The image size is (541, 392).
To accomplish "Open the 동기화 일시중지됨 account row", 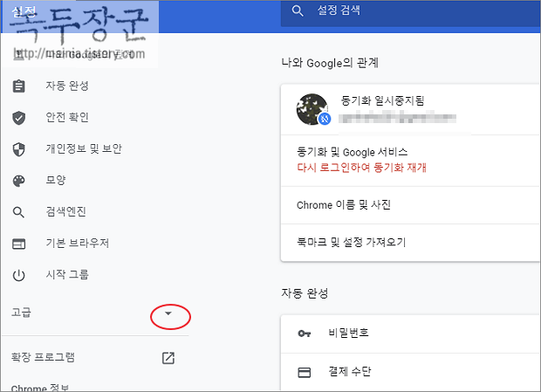I will point(410,109).
